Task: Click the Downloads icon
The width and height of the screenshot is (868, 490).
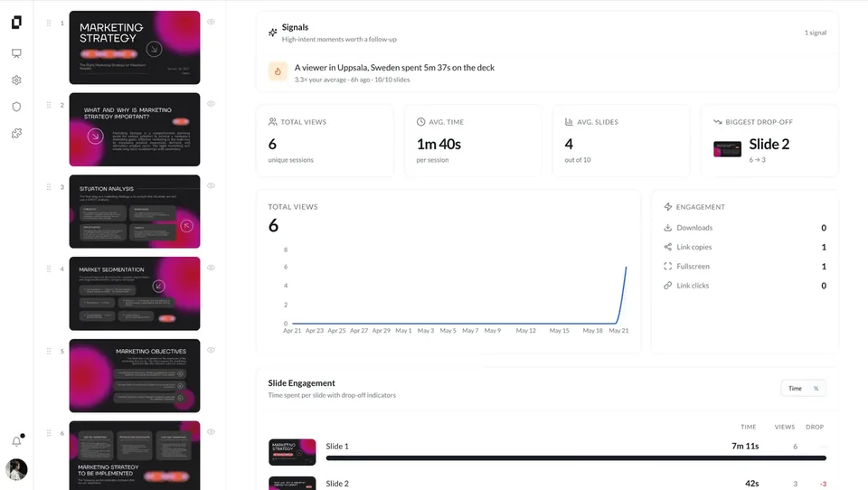Action: 667,228
